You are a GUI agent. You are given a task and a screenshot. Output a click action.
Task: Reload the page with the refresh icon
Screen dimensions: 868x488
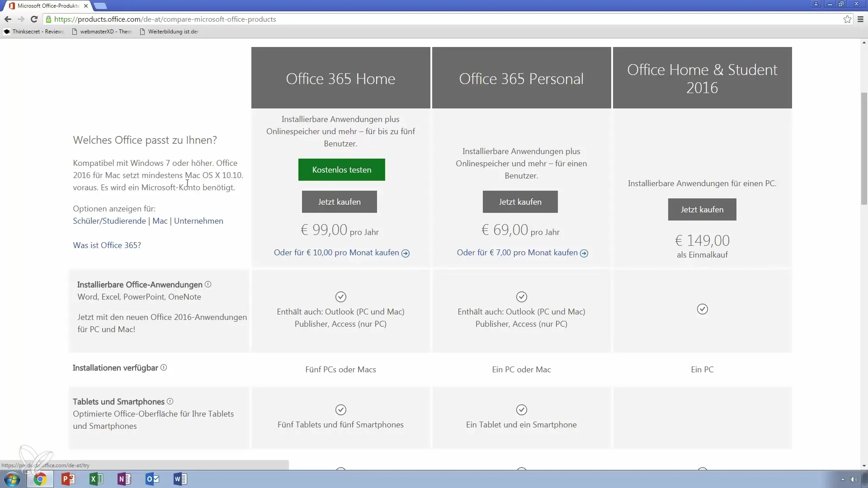[34, 19]
